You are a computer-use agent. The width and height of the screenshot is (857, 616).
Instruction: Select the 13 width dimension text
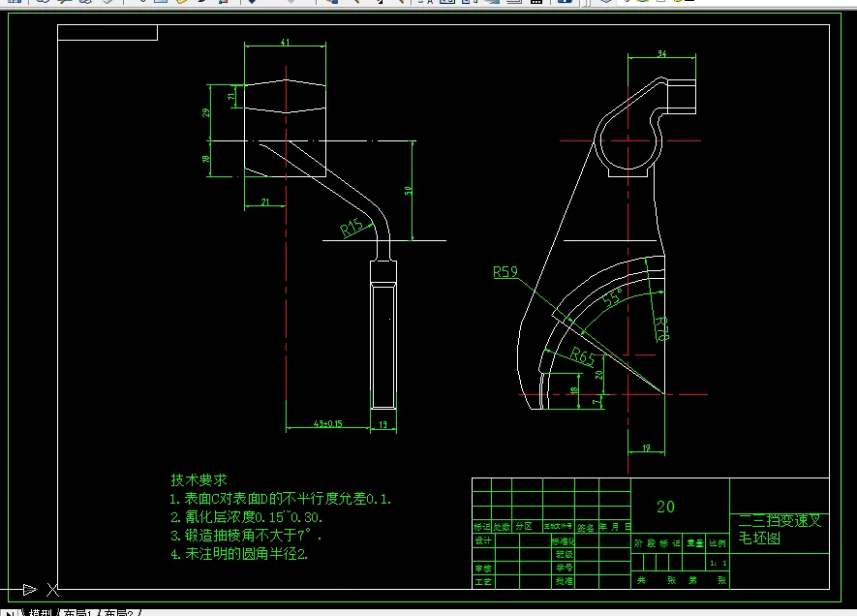[383, 424]
